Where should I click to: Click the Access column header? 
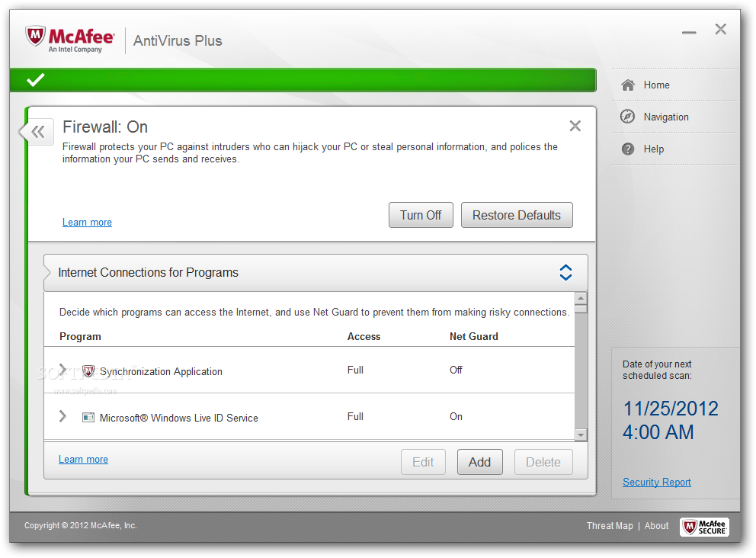click(x=364, y=337)
